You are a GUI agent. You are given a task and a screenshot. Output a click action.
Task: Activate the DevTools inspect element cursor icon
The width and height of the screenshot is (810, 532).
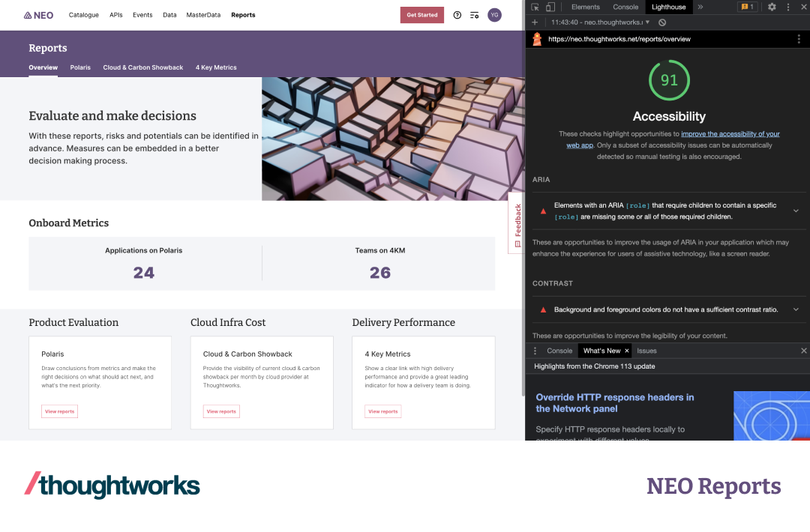535,7
